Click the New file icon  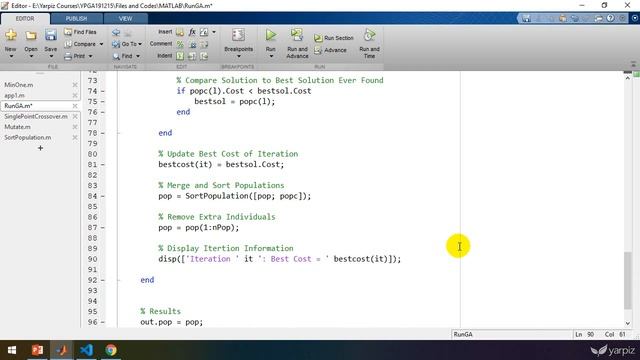tap(11, 36)
